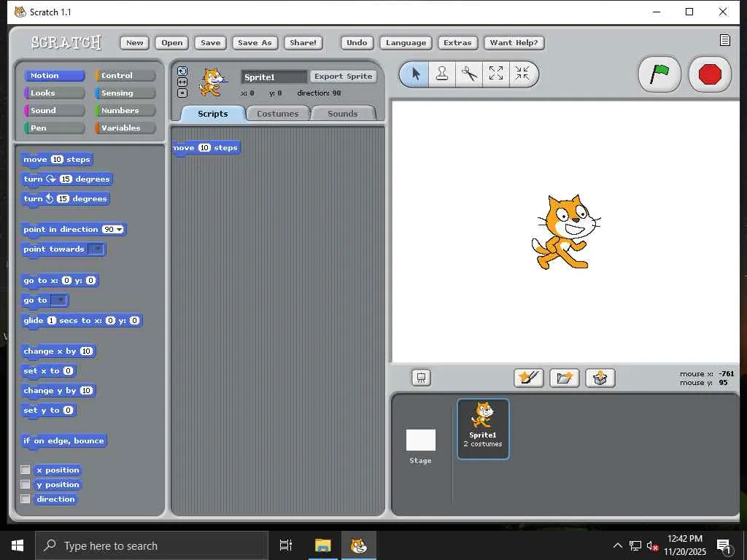The image size is (747, 560).
Task: Select the stamp duplicate tool
Action: click(x=442, y=74)
